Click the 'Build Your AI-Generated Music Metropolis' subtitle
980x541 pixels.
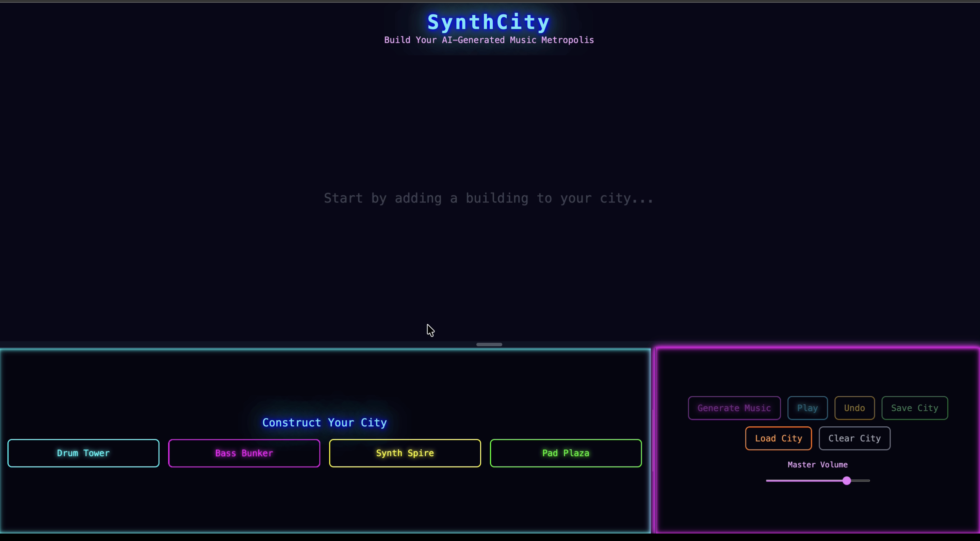point(489,40)
